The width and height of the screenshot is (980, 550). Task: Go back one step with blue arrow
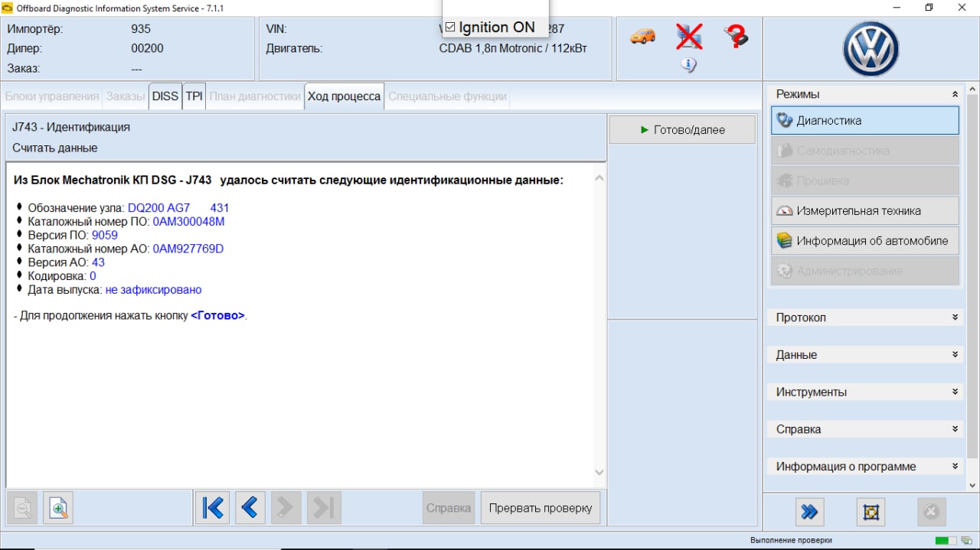(x=249, y=508)
